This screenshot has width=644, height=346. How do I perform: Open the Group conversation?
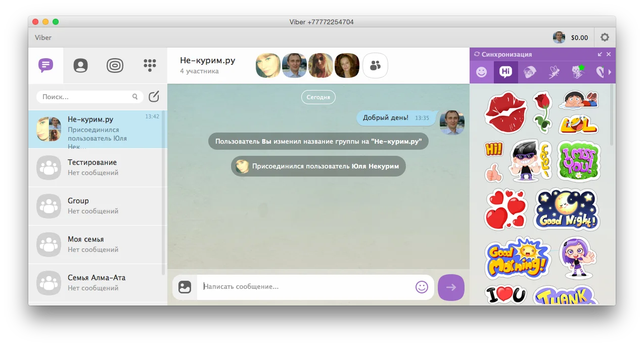[97, 206]
